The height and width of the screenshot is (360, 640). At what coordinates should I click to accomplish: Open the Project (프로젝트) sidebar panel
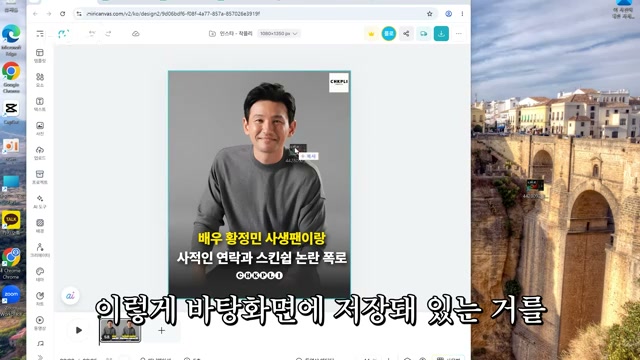pyautogui.click(x=40, y=177)
